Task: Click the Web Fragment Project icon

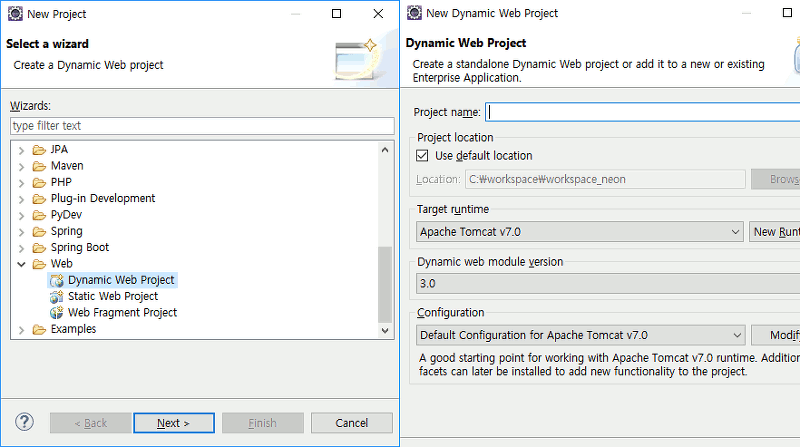Action: coord(57,313)
